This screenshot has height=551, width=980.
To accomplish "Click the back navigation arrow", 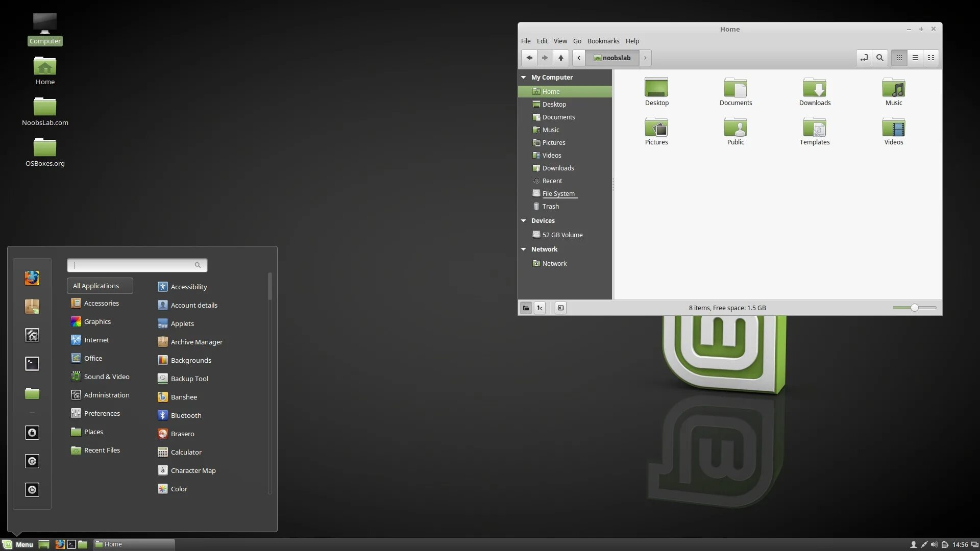I will pos(529,58).
